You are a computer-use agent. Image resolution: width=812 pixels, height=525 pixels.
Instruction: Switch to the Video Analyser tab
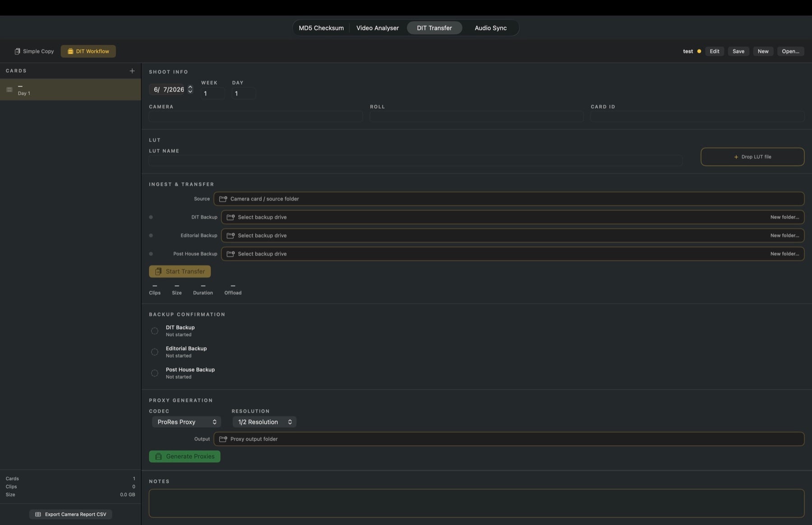pos(378,28)
